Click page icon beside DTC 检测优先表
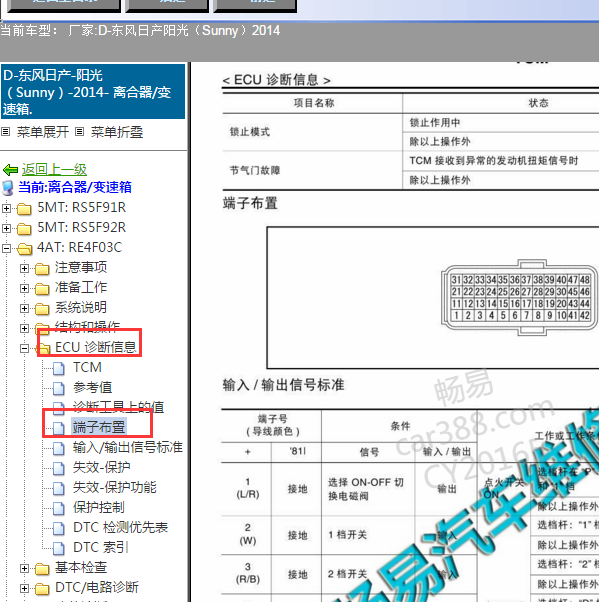This screenshot has width=599, height=602. (59, 528)
